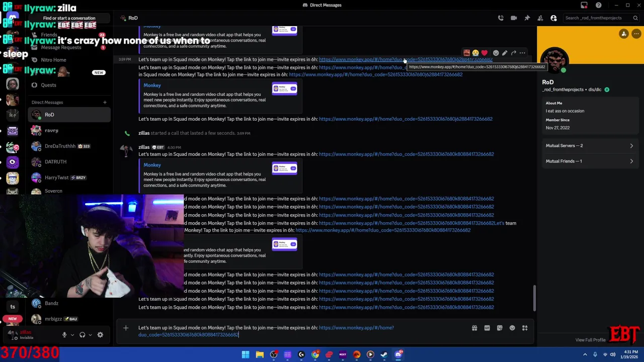React with the crying emoji on hovered message
Viewport: 644px width, 362px height.
pos(475,53)
